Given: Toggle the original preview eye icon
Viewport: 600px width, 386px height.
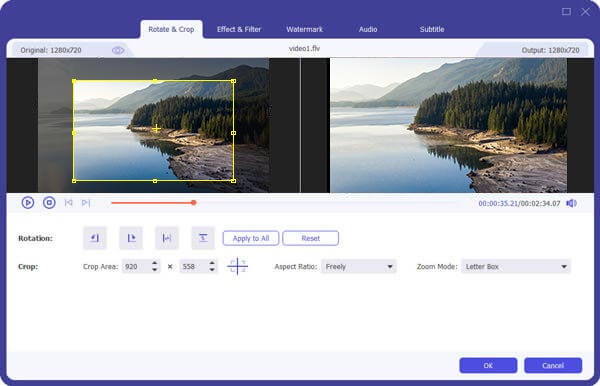Looking at the screenshot, I should [x=118, y=50].
